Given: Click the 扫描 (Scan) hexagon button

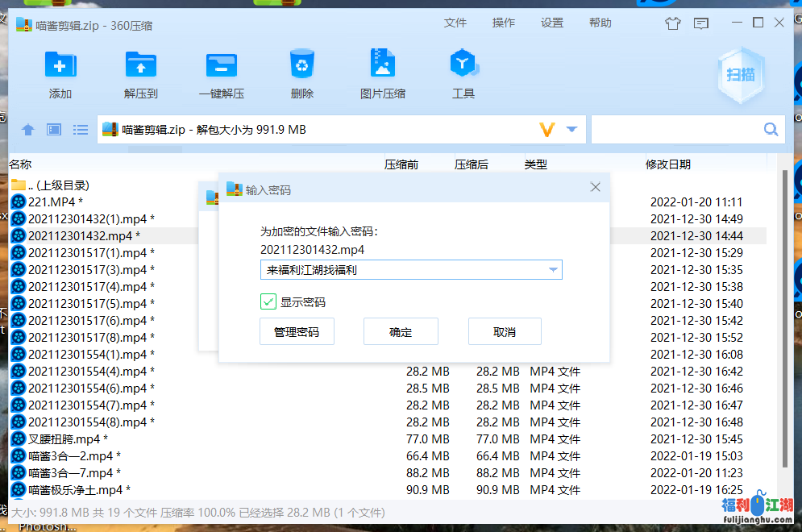Looking at the screenshot, I should coord(741,75).
